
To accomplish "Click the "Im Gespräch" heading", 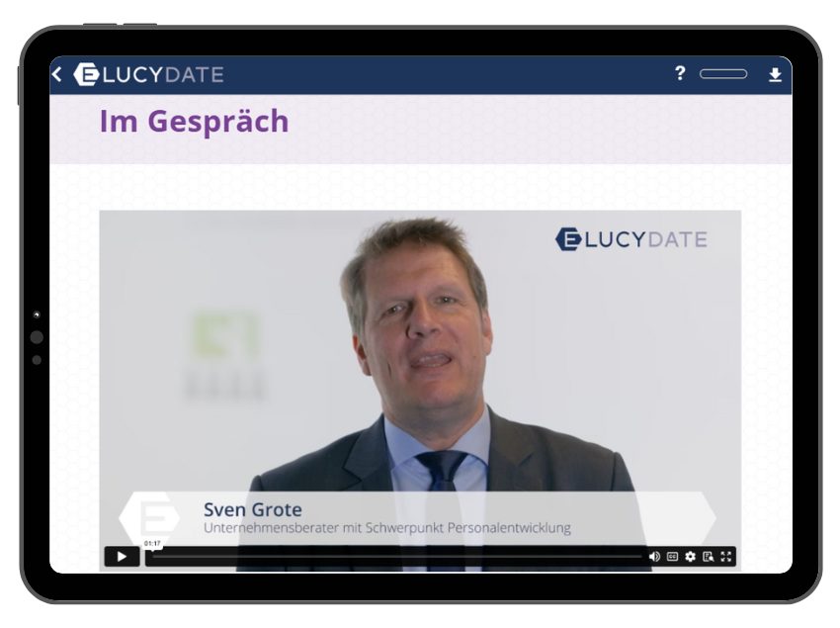I will pyautogui.click(x=194, y=121).
